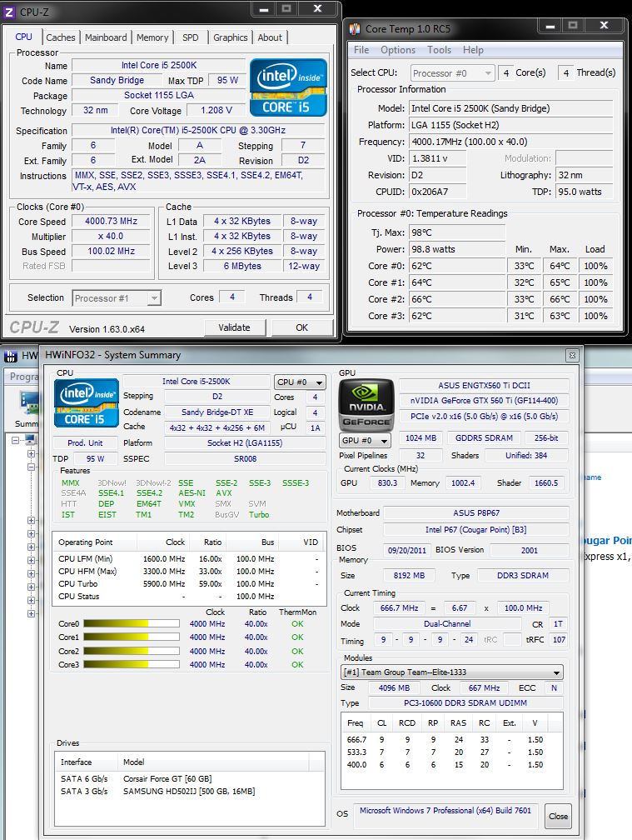
Task: Open the File menu in Core Temp
Action: coord(361,50)
